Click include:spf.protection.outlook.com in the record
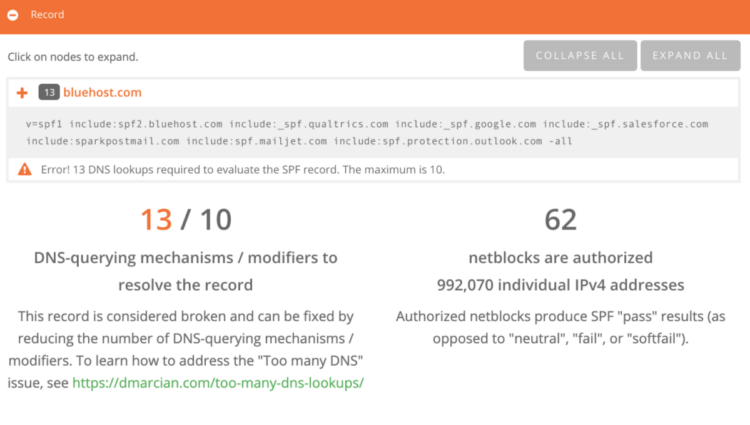This screenshot has width=750, height=425. click(438, 142)
